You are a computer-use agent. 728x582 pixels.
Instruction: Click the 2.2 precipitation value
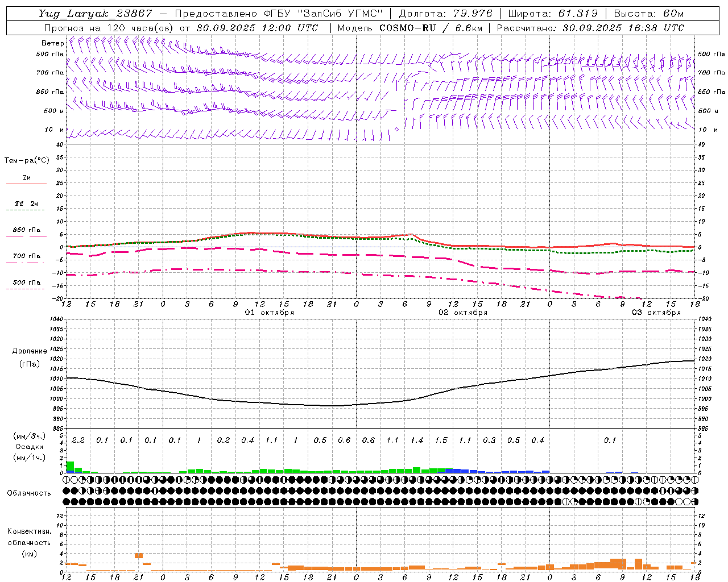click(x=78, y=440)
